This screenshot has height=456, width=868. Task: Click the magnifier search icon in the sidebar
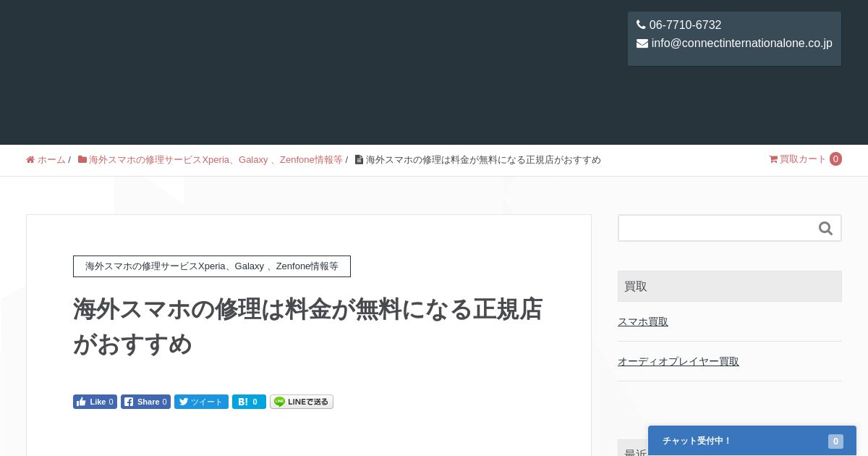click(825, 229)
